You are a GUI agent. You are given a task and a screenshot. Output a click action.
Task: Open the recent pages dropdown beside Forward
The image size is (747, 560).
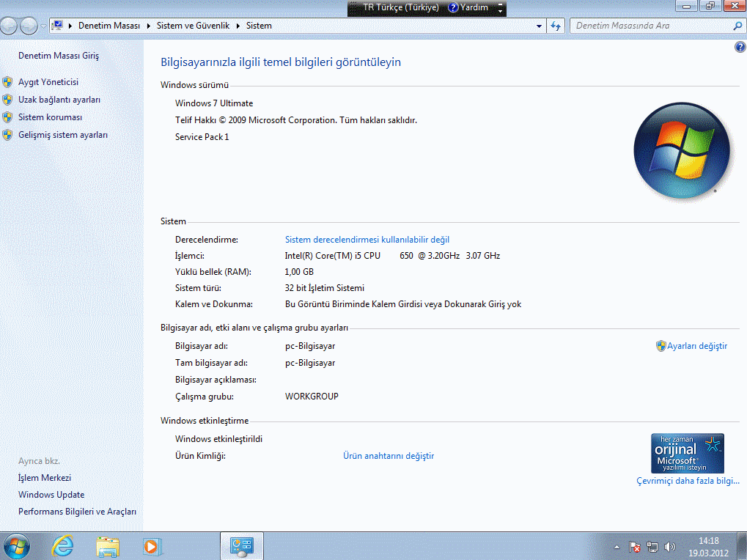(x=43, y=26)
